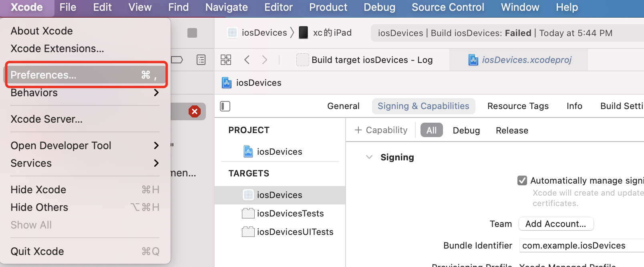The width and height of the screenshot is (644, 267).
Task: Open the report navigator icon
Action: tap(201, 60)
